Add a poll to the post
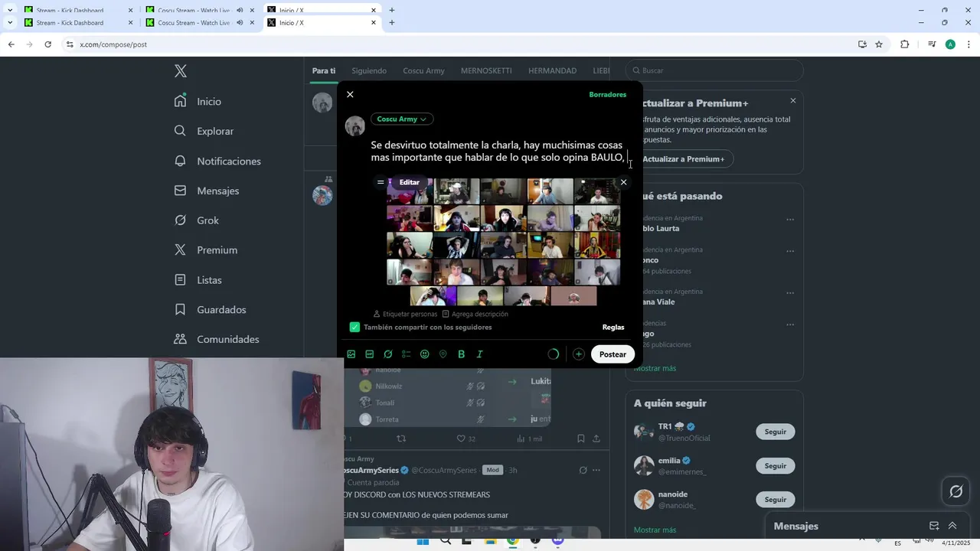 coord(407,354)
